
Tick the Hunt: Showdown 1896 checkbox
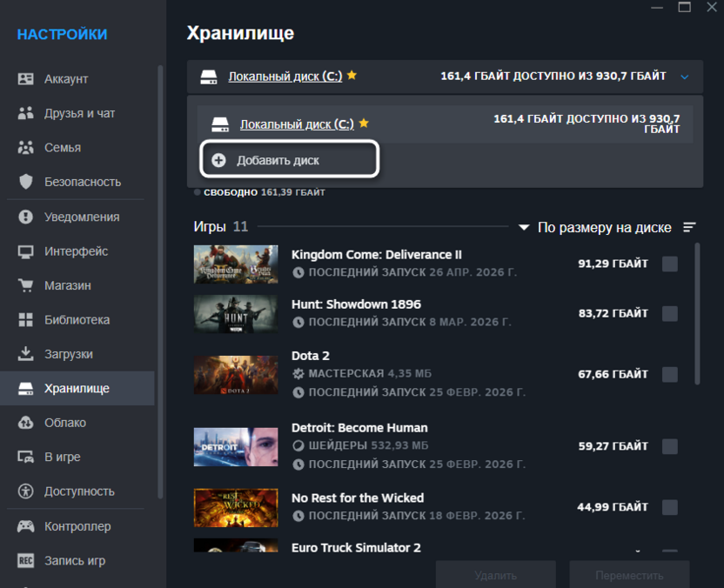pos(670,314)
